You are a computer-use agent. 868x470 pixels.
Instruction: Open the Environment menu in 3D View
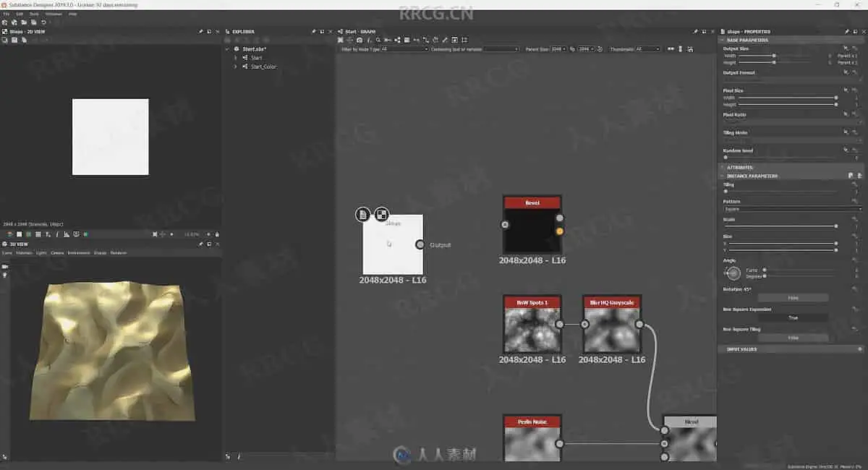click(x=78, y=253)
